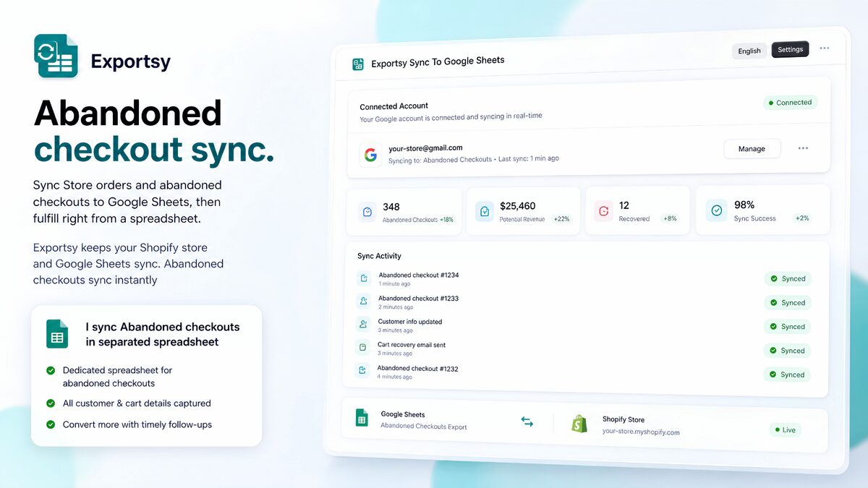Open the English language selector
This screenshot has height=488, width=868.
click(x=749, y=51)
